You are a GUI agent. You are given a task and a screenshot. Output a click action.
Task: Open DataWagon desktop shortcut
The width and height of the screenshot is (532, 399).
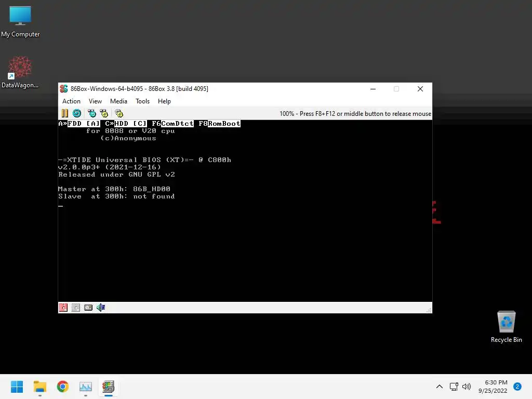click(x=20, y=72)
